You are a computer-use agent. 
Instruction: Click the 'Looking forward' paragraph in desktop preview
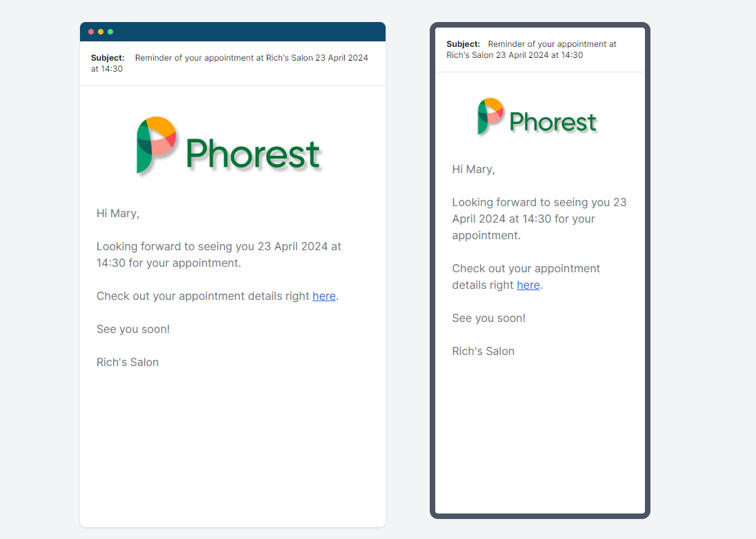click(x=219, y=255)
